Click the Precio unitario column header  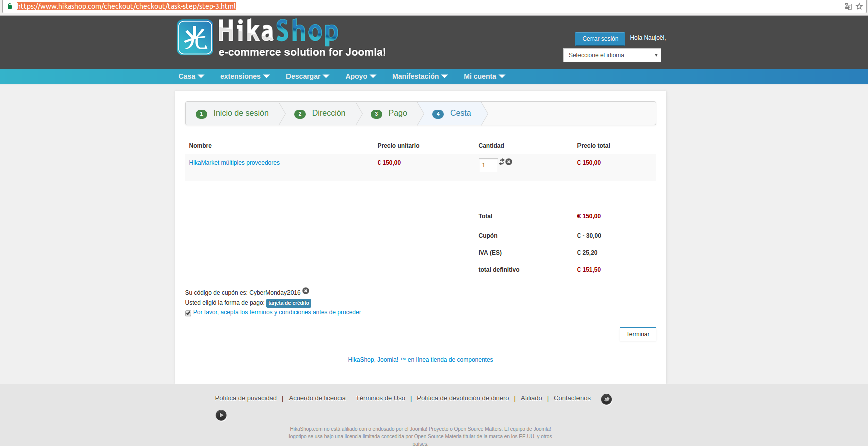coord(398,146)
